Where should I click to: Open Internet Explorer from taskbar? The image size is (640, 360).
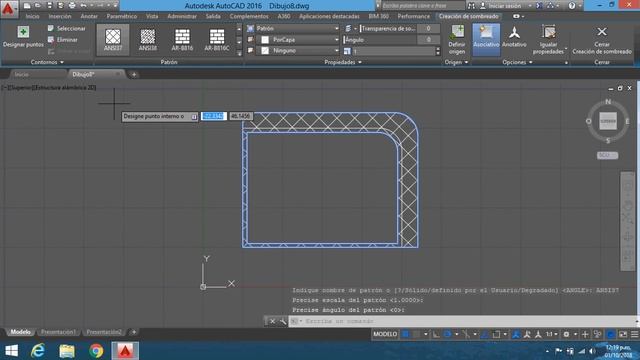38,351
